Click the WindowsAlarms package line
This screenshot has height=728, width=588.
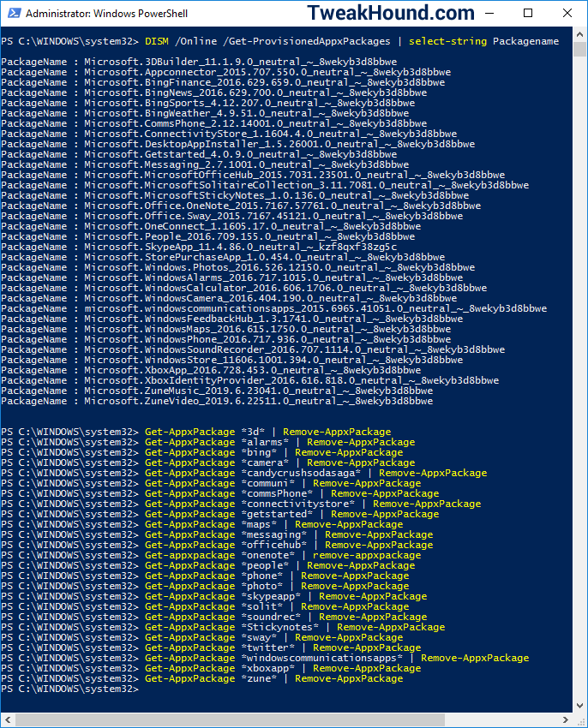(232, 277)
